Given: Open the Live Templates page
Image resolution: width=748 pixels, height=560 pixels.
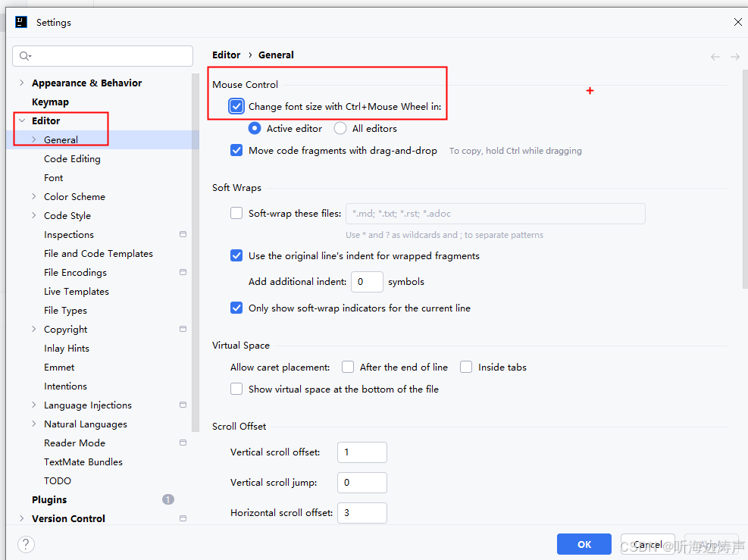Looking at the screenshot, I should coord(77,292).
